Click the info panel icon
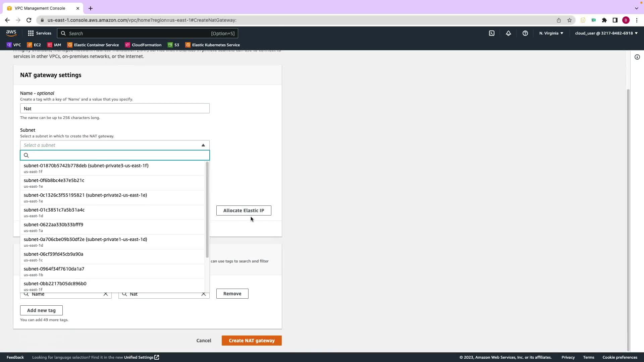The image size is (644, 362). tap(637, 57)
